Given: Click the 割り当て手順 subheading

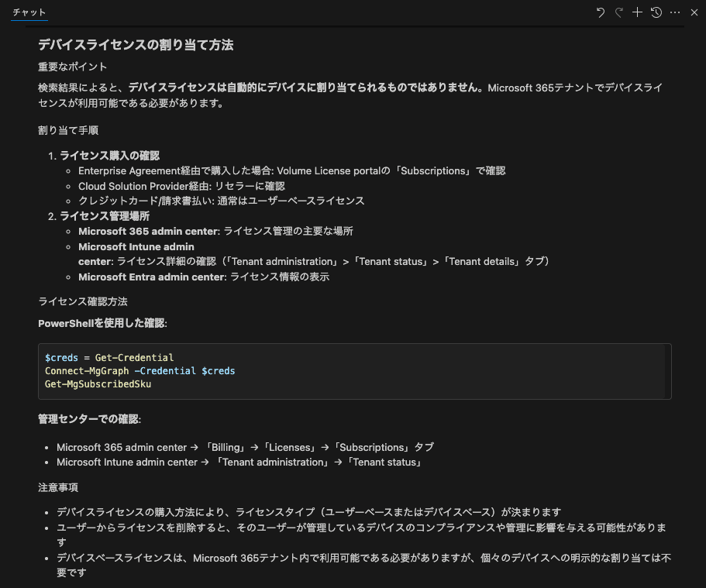Looking at the screenshot, I should tap(68, 131).
